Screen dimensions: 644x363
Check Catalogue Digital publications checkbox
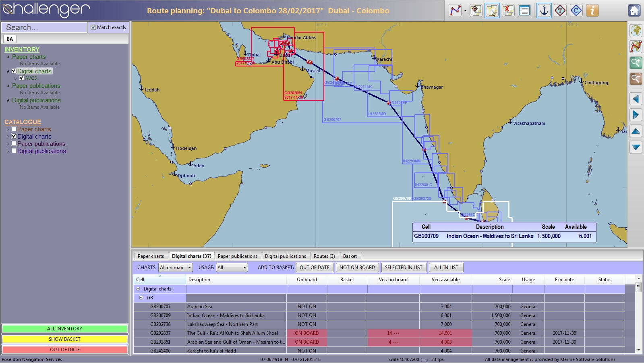tap(14, 151)
